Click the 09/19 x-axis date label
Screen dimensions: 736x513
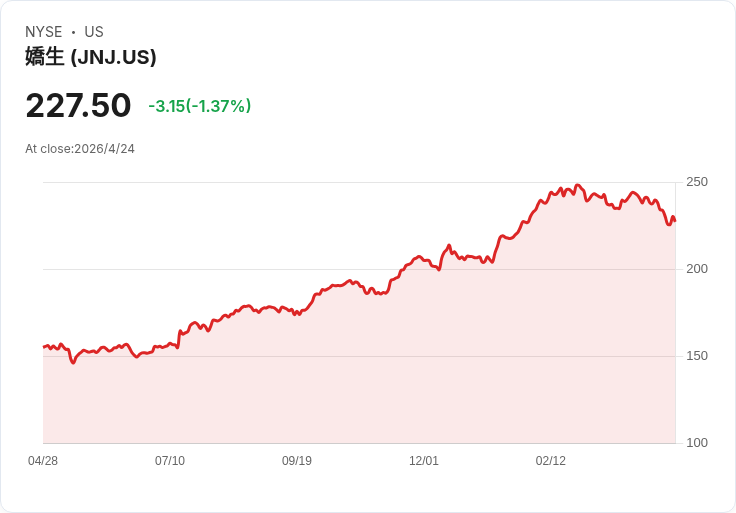point(297,461)
